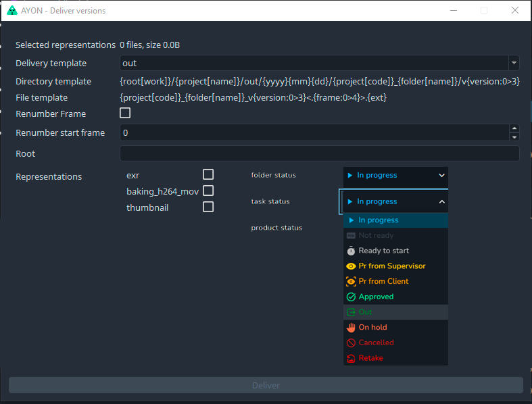Click the Cancelled prohibition icon
The image size is (532, 404).
point(351,343)
